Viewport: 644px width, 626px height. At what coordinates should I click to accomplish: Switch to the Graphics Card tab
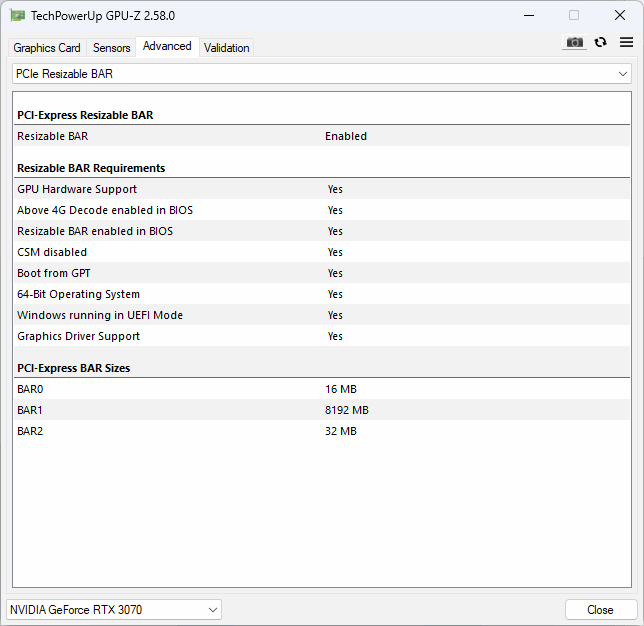[x=47, y=48]
